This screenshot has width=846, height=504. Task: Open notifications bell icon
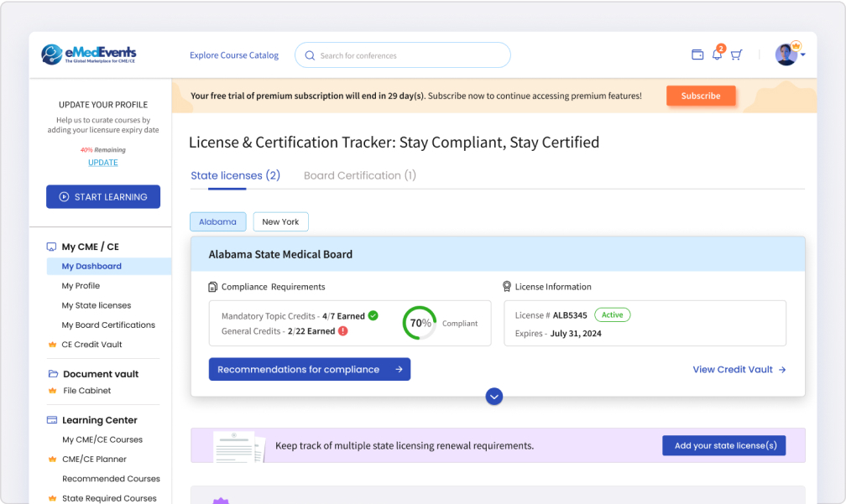717,55
